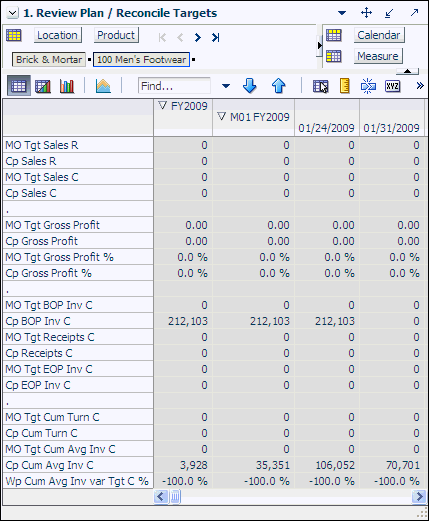Open the Find options dropdown arrow
Viewport: 429px width, 521px height.
coord(226,86)
